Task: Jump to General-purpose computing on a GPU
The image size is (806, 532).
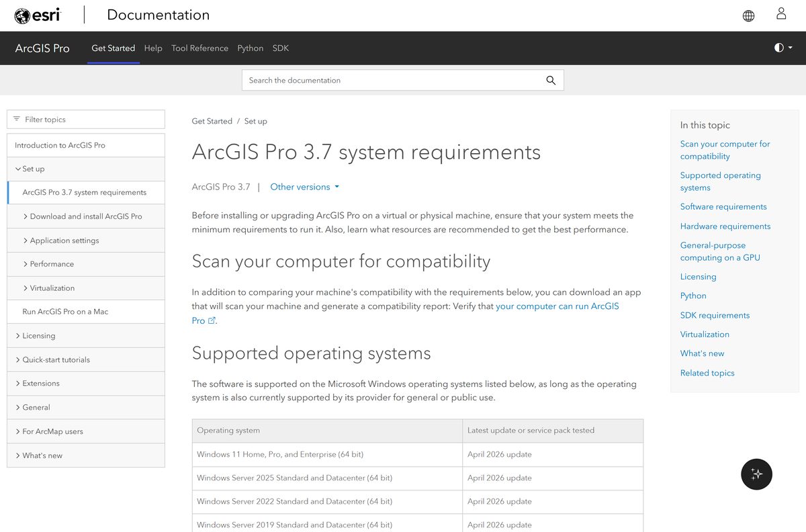Action: pyautogui.click(x=720, y=251)
